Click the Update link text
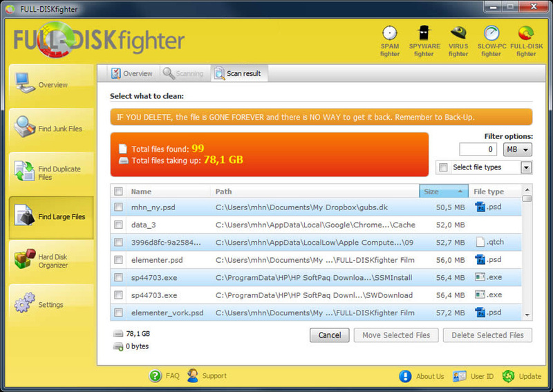The height and width of the screenshot is (392, 553). pos(529,376)
